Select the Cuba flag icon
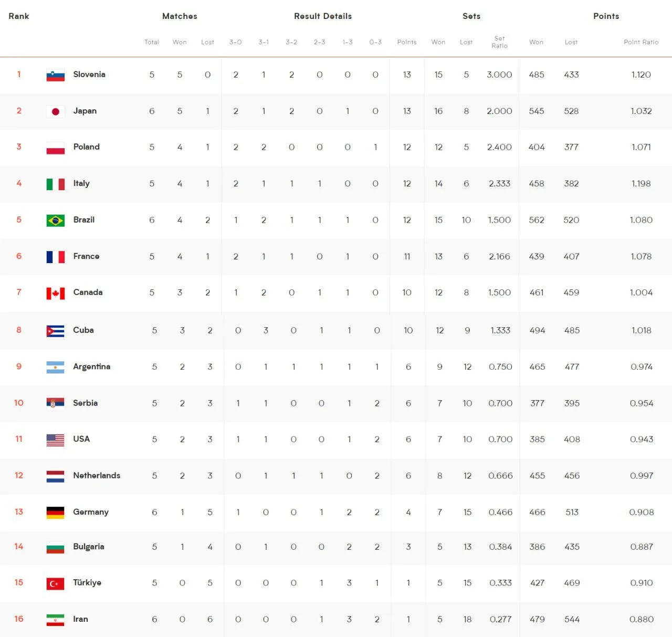Viewport: 672px width, 637px height. pyautogui.click(x=56, y=331)
